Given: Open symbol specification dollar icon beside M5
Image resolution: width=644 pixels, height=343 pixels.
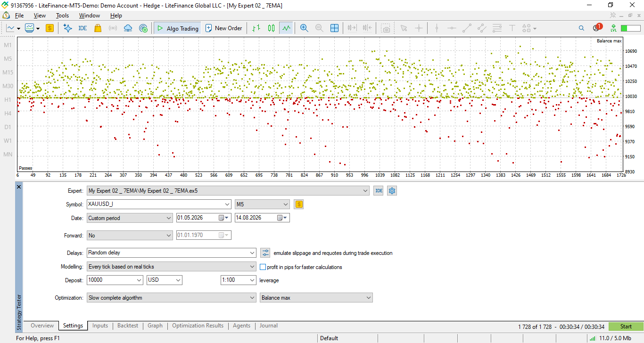Looking at the screenshot, I should [298, 204].
